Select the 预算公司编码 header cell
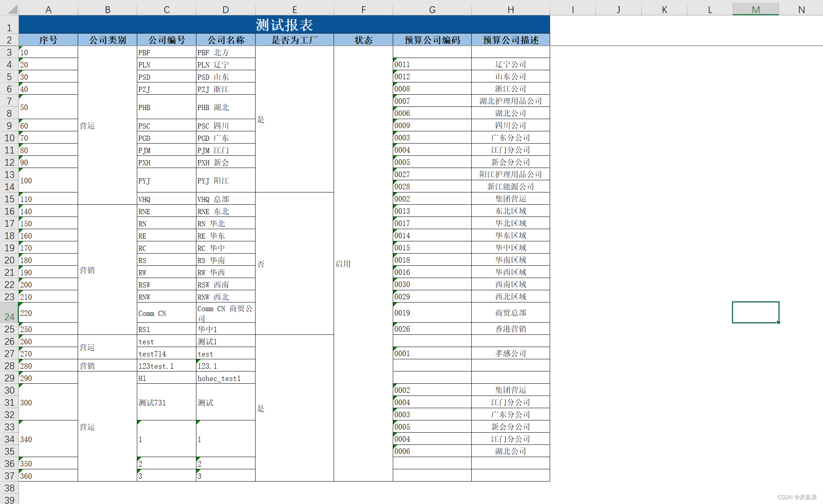Image resolution: width=823 pixels, height=504 pixels. (x=432, y=40)
